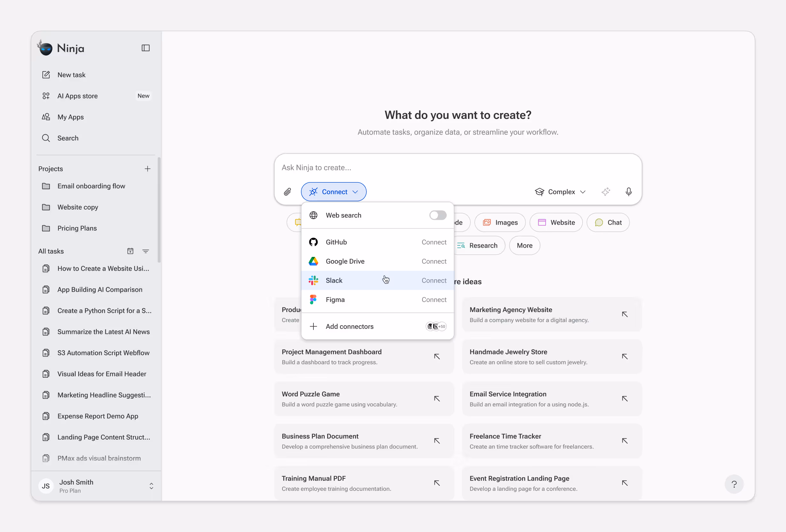786x532 pixels.
Task: Expand the Josh Smith account menu
Action: 151,486
